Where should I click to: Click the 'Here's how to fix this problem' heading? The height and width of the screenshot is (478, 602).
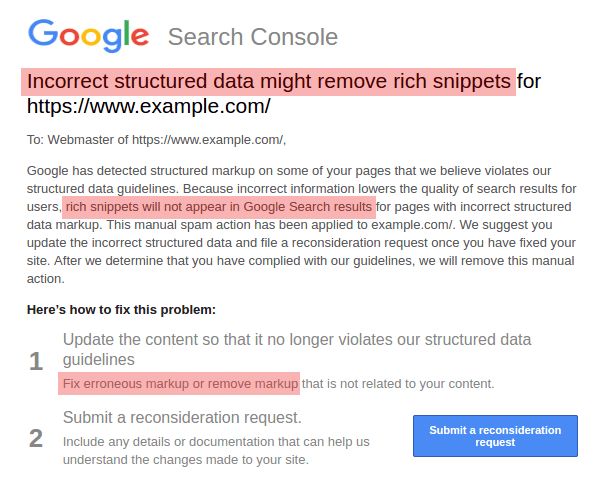(x=121, y=310)
